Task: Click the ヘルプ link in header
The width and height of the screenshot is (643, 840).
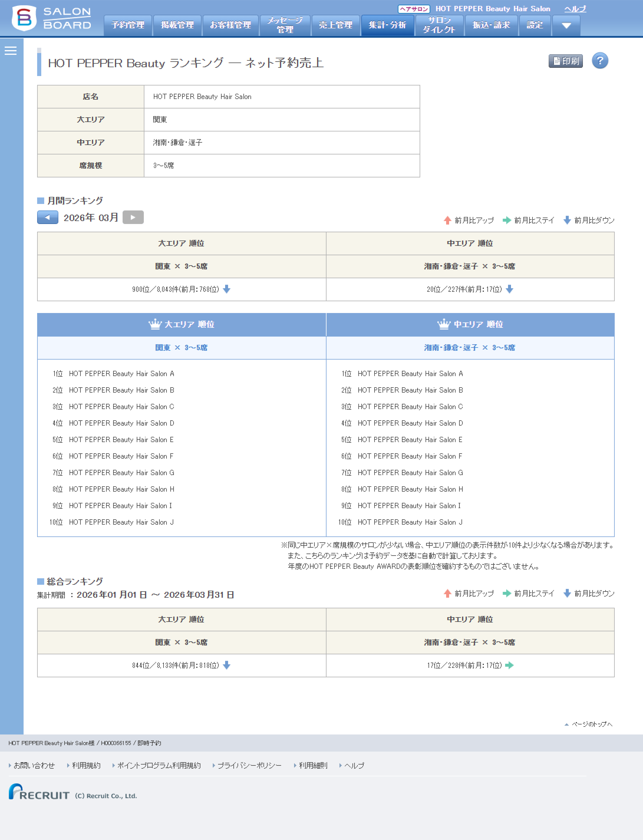Action: coord(575,9)
